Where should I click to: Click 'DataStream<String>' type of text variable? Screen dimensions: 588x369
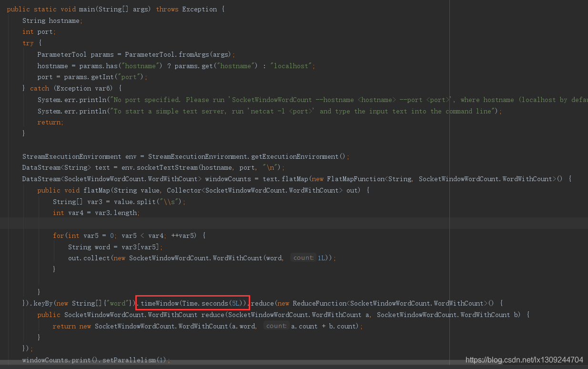[x=57, y=168]
